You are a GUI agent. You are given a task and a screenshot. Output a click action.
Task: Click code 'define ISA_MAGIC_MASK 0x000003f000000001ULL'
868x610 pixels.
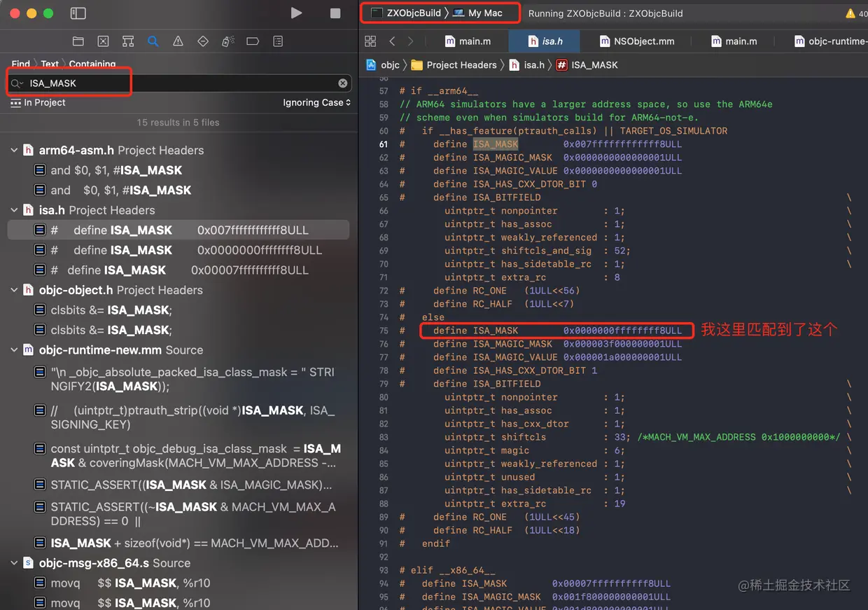click(x=557, y=344)
